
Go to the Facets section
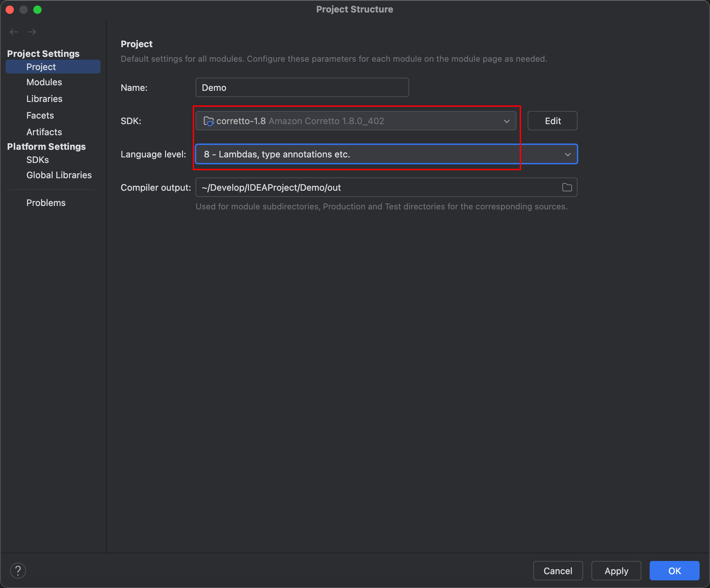coord(40,115)
